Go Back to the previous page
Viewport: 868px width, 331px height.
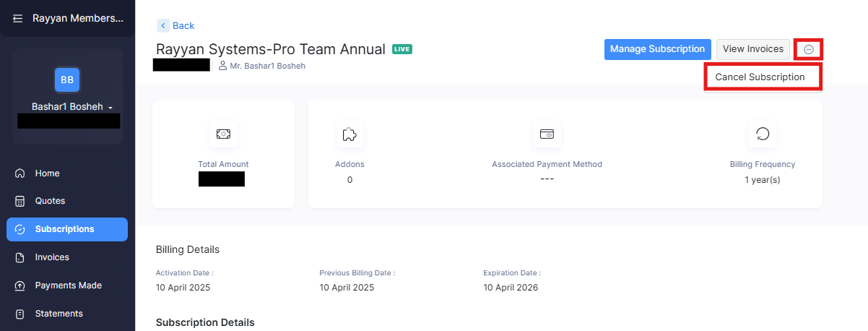click(176, 25)
